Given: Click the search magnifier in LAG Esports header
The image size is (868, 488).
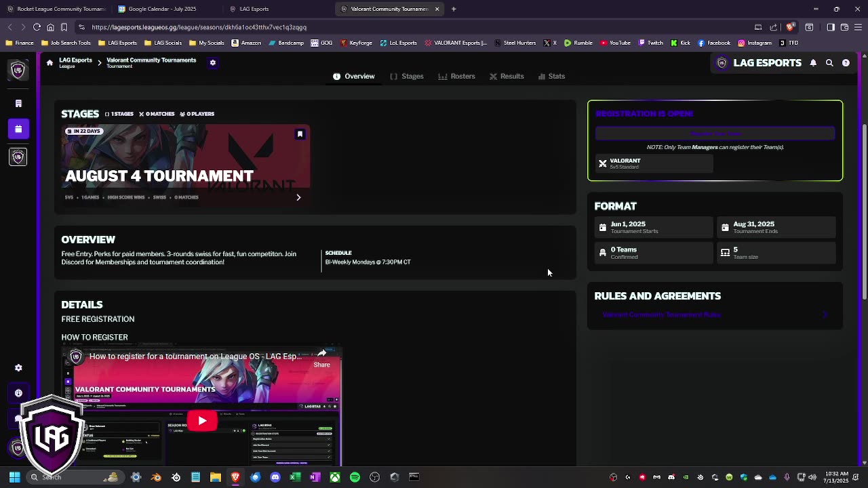Looking at the screenshot, I should tap(829, 63).
